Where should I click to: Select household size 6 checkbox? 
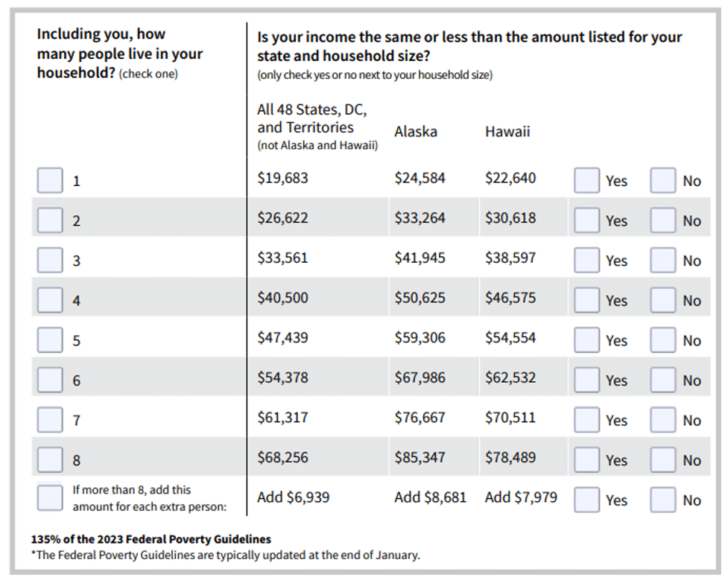(x=50, y=380)
